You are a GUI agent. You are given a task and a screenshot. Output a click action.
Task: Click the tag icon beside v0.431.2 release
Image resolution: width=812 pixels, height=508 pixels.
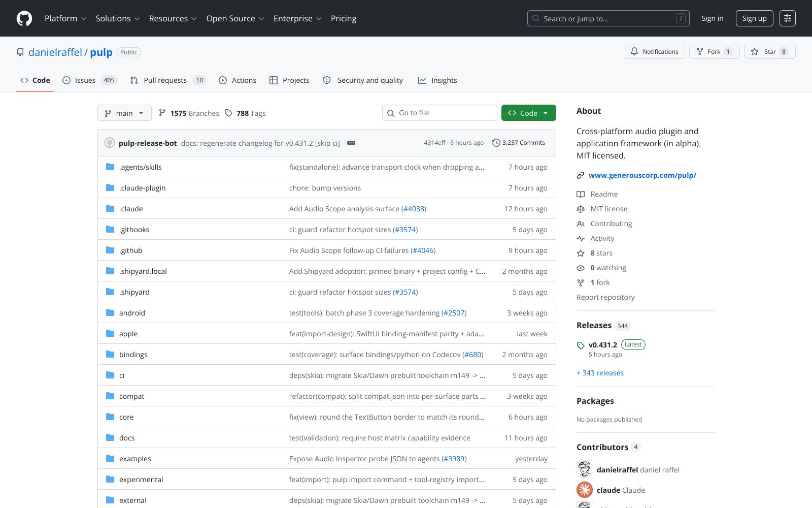pos(581,345)
